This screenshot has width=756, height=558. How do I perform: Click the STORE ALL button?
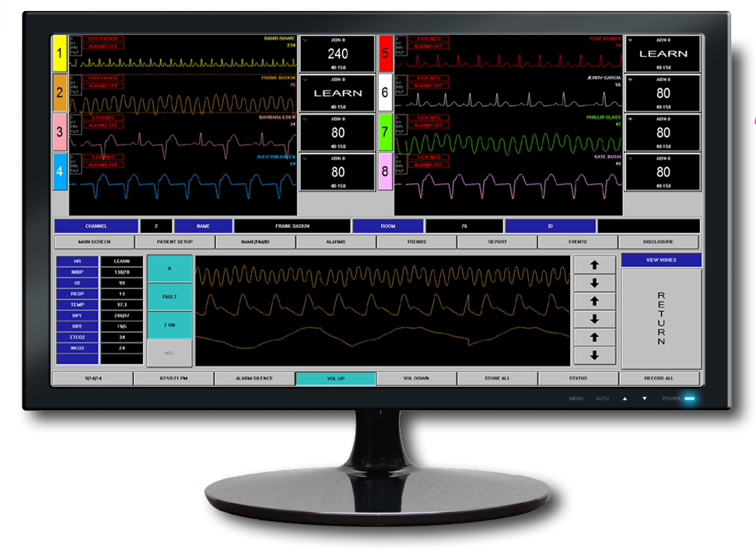(498, 377)
